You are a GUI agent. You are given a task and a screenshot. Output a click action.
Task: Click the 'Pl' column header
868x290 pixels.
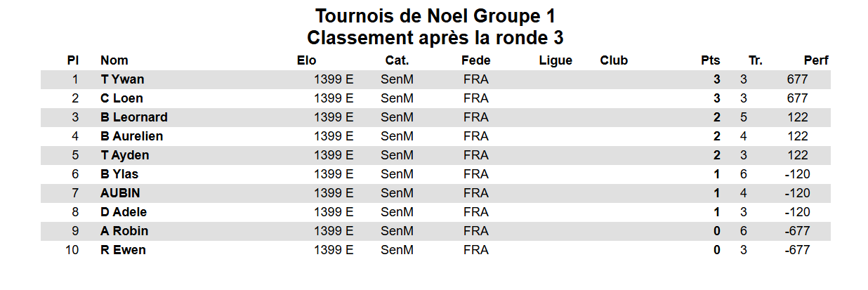pyautogui.click(x=72, y=60)
